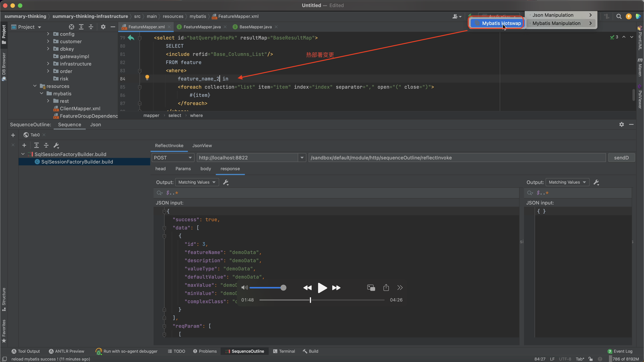This screenshot has height=362, width=644.
Task: Expand the config folder
Action: pyautogui.click(x=48, y=34)
